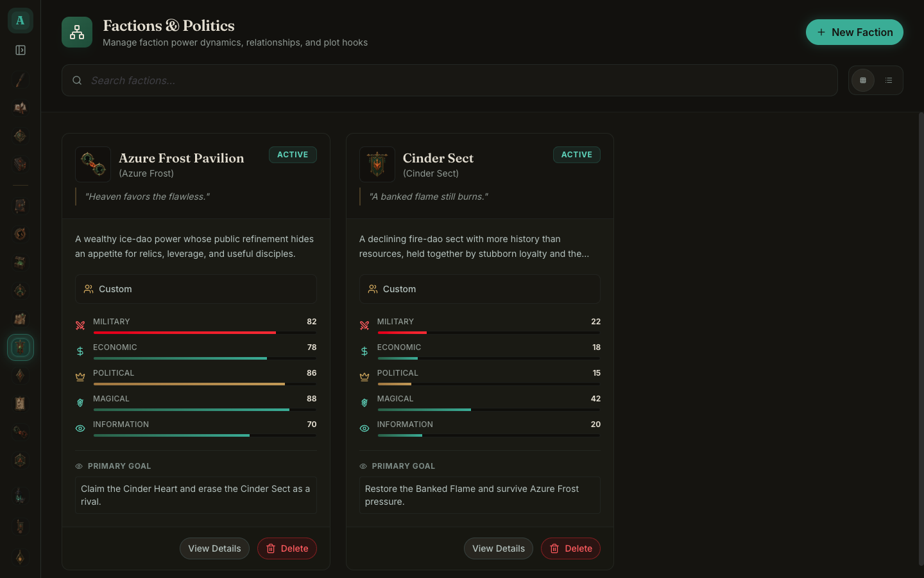Click the page vertical scrollbar
Image resolution: width=924 pixels, height=578 pixels.
(921, 339)
